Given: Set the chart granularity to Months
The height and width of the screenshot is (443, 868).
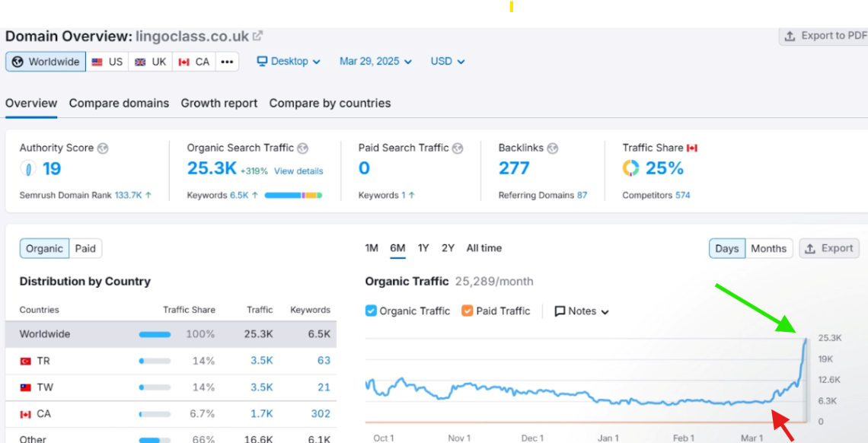Looking at the screenshot, I should [768, 248].
